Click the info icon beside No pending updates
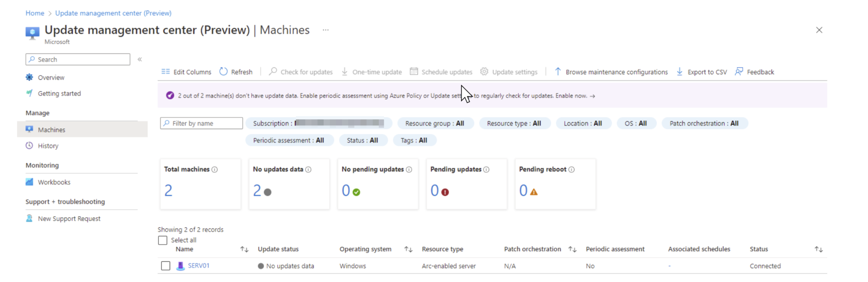Image resolution: width=868 pixels, height=282 pixels. tap(409, 169)
